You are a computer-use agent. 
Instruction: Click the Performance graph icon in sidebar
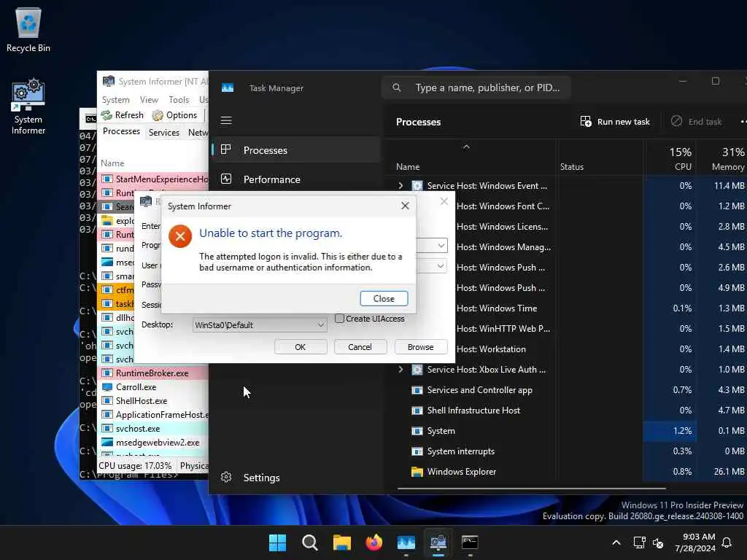tap(226, 179)
